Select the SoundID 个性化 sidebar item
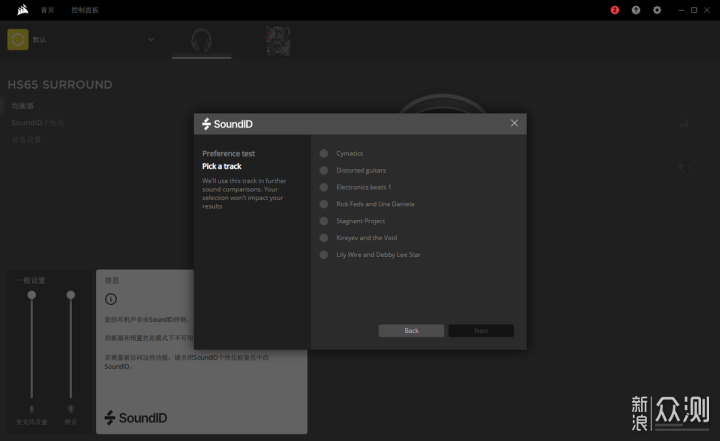Image resolution: width=720 pixels, height=441 pixels. (x=38, y=123)
